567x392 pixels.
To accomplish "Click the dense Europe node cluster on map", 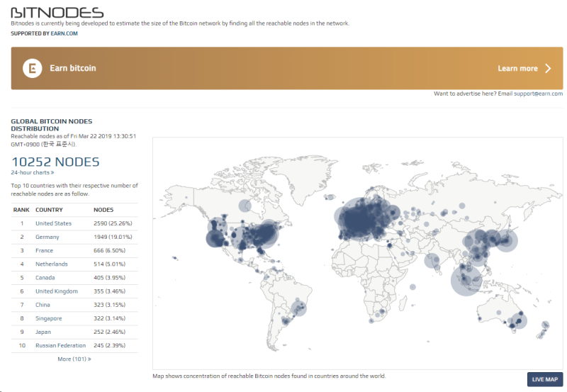I will point(361,219).
